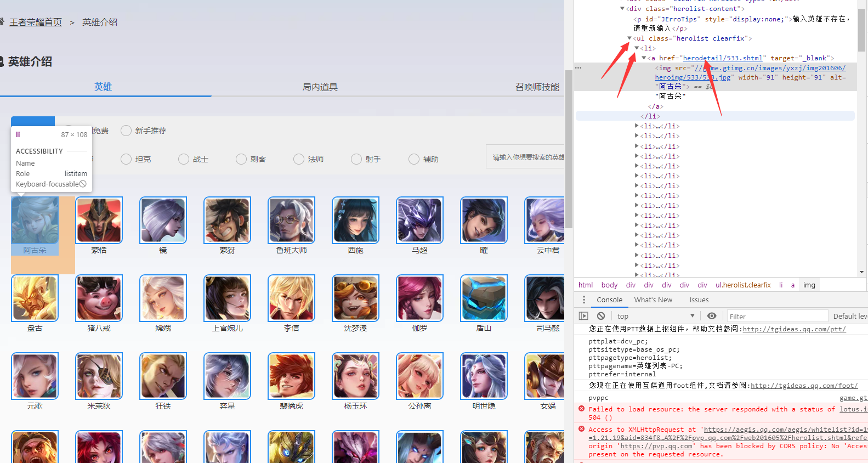Screen dimensions: 868x463
Task: Open DevTools drawer three-dot menu
Action: (584, 300)
